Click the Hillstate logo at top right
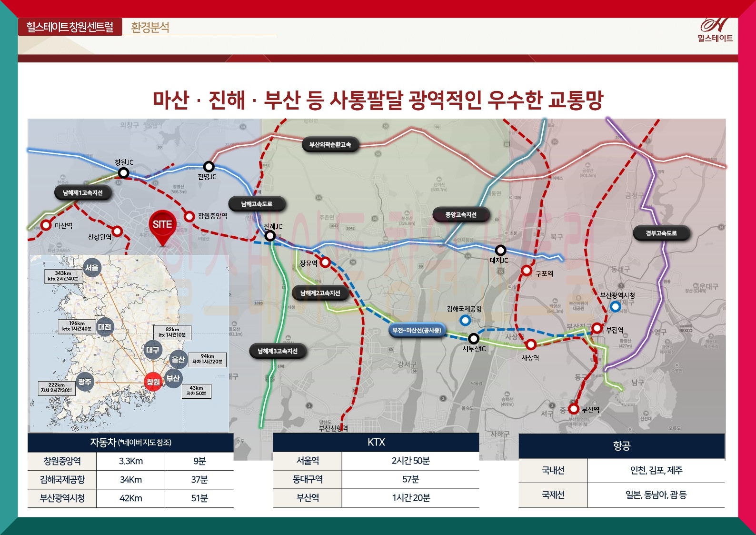 point(715,30)
